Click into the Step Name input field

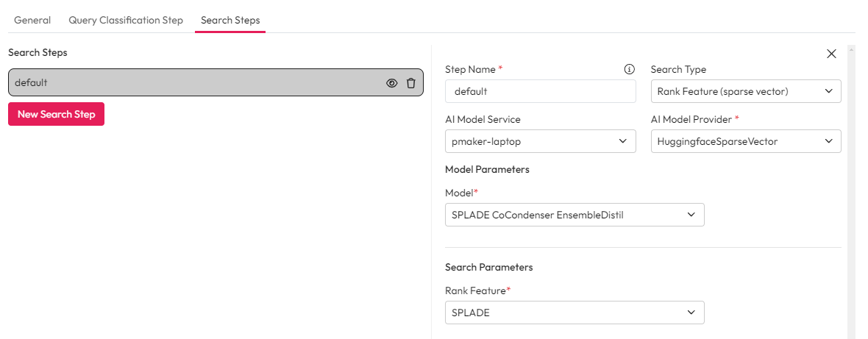pyautogui.click(x=540, y=91)
